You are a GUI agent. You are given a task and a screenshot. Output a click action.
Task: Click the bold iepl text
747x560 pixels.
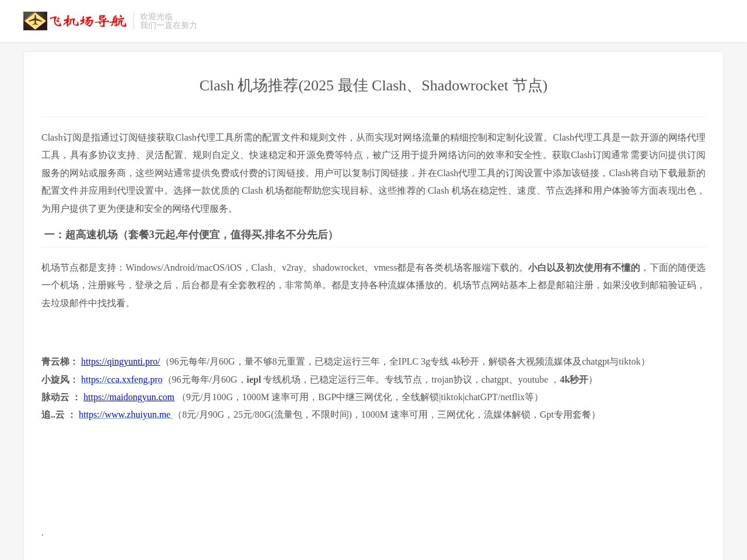(254, 380)
